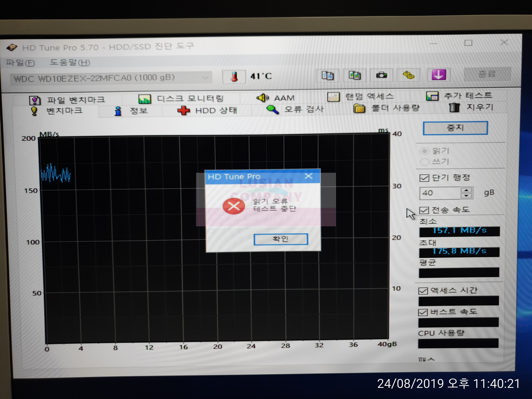Click the 41°C temperature reading

(x=261, y=76)
